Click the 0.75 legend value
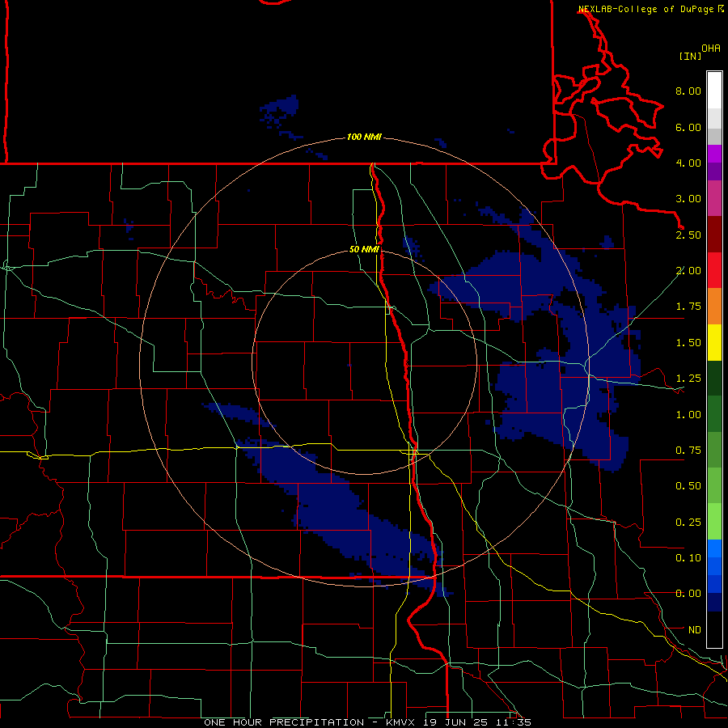 pyautogui.click(x=688, y=451)
